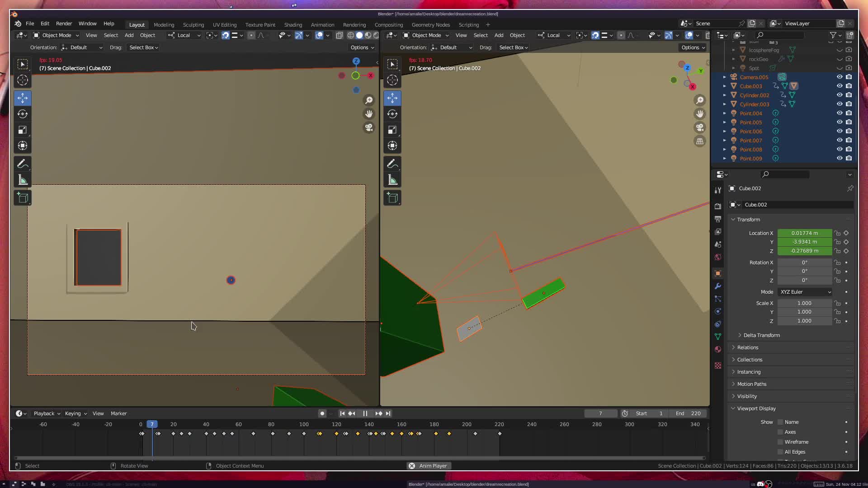Open the XYZ Euler rotation mode dropdown
This screenshot has width=868, height=488.
coord(805,292)
